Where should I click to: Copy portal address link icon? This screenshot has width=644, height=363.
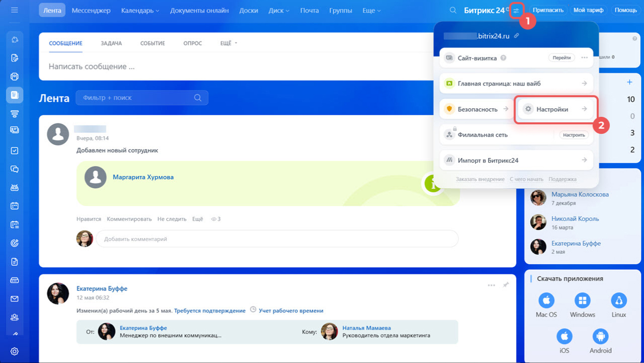[x=517, y=36]
